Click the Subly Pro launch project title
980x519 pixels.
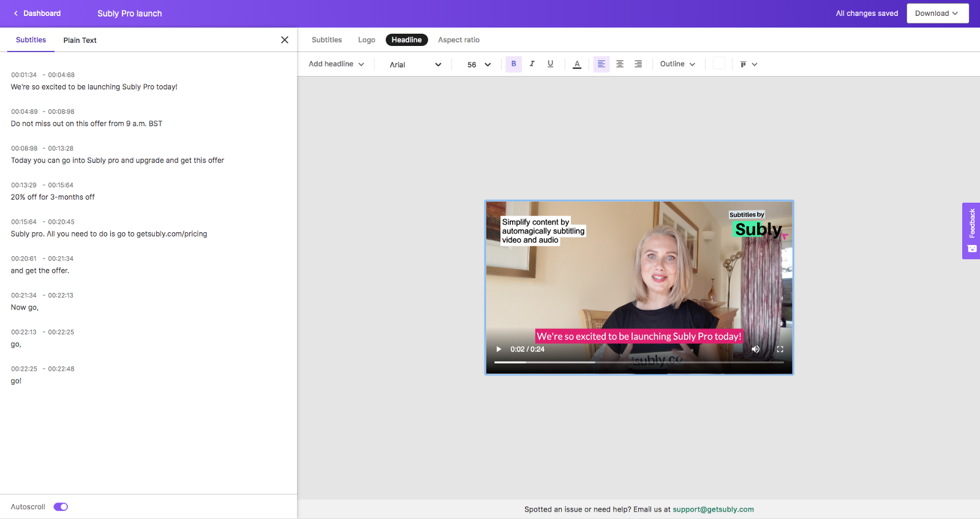click(130, 13)
